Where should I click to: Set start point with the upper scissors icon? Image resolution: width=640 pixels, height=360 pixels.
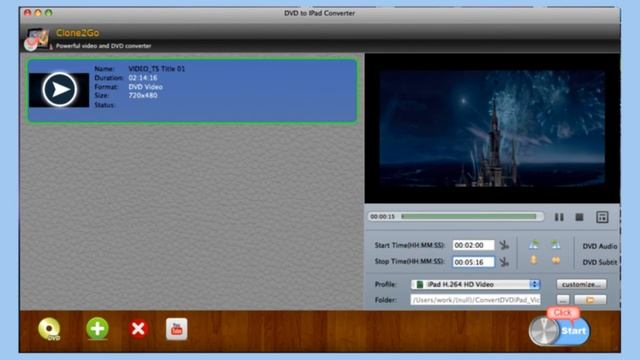[504, 245]
